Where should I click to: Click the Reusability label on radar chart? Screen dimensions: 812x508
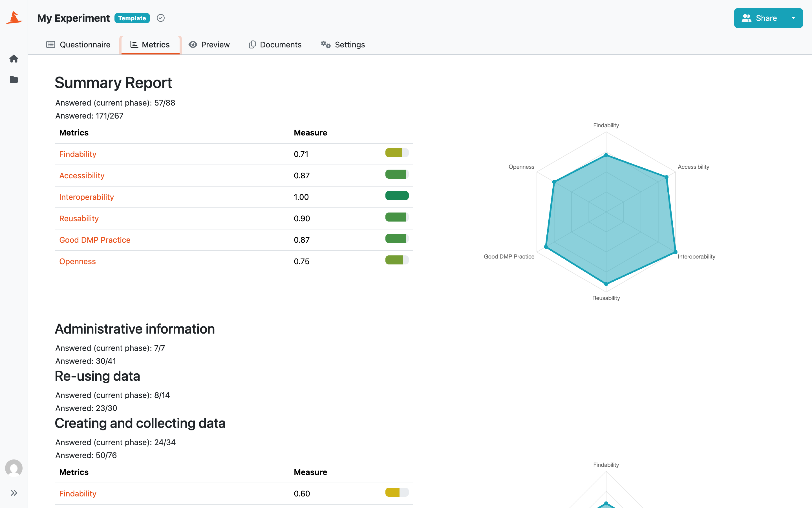pyautogui.click(x=606, y=298)
